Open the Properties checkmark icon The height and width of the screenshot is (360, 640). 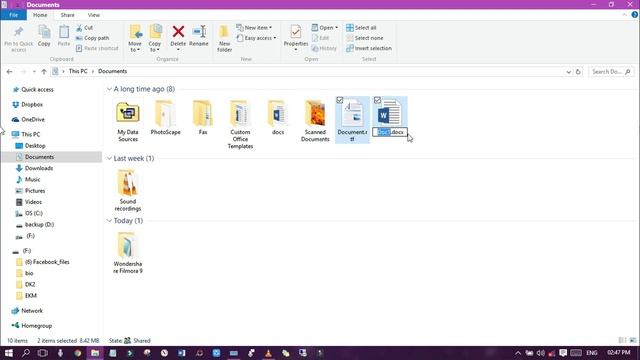296,31
